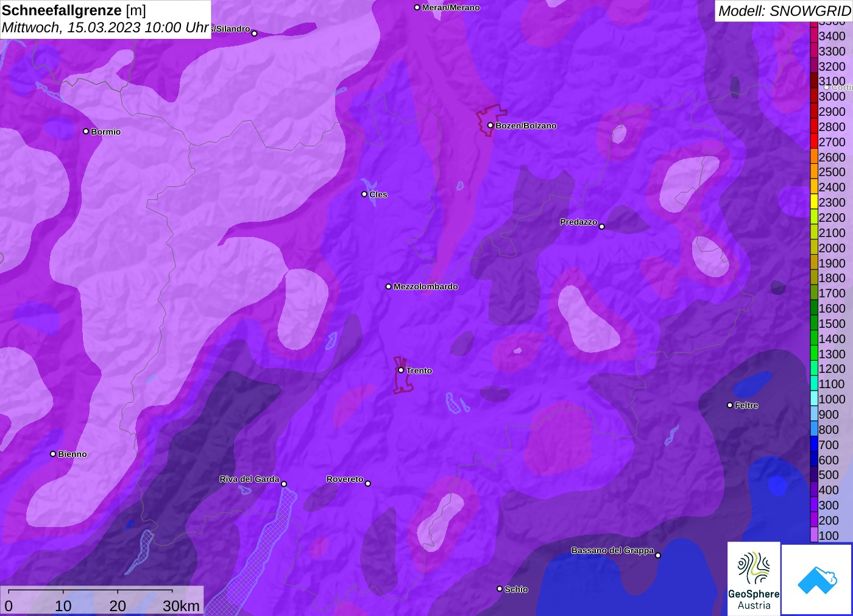Click the 1400 m green legend swatch

point(814,339)
